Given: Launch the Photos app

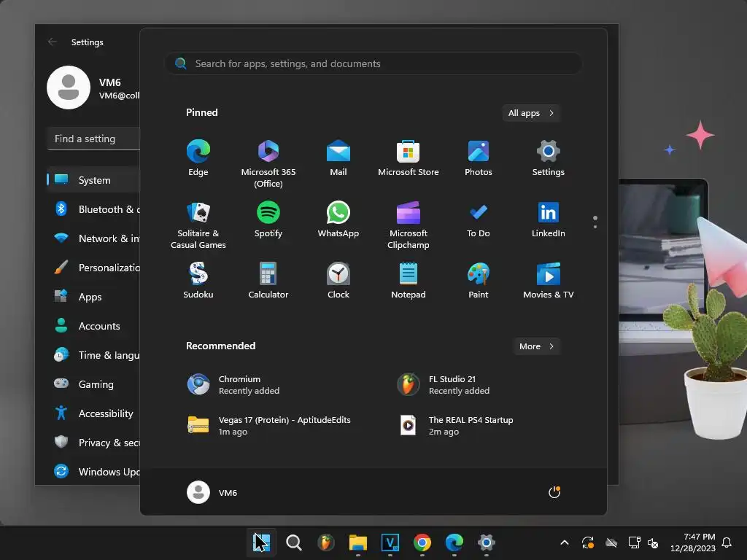Looking at the screenshot, I should pos(479,158).
